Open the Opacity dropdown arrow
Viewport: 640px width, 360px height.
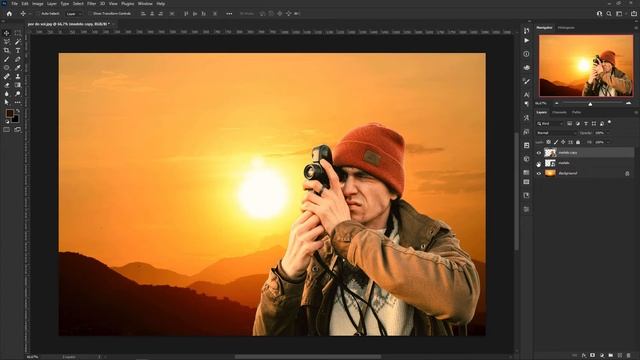click(x=607, y=133)
